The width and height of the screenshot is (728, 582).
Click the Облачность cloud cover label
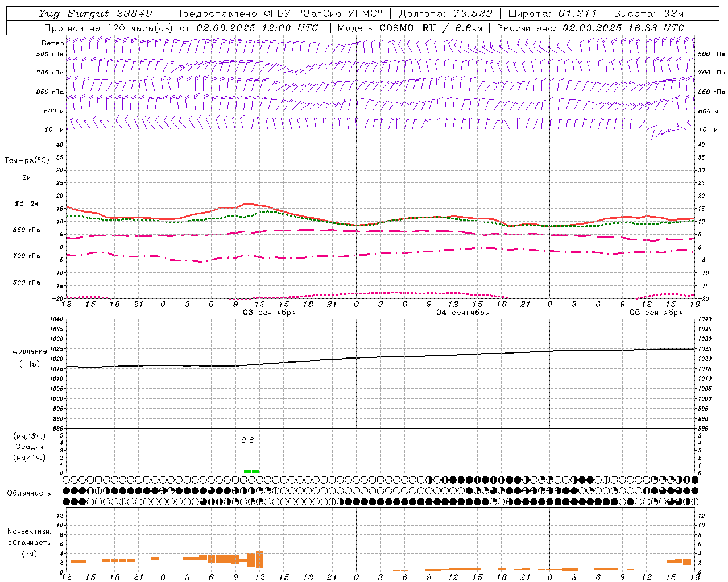(29, 493)
